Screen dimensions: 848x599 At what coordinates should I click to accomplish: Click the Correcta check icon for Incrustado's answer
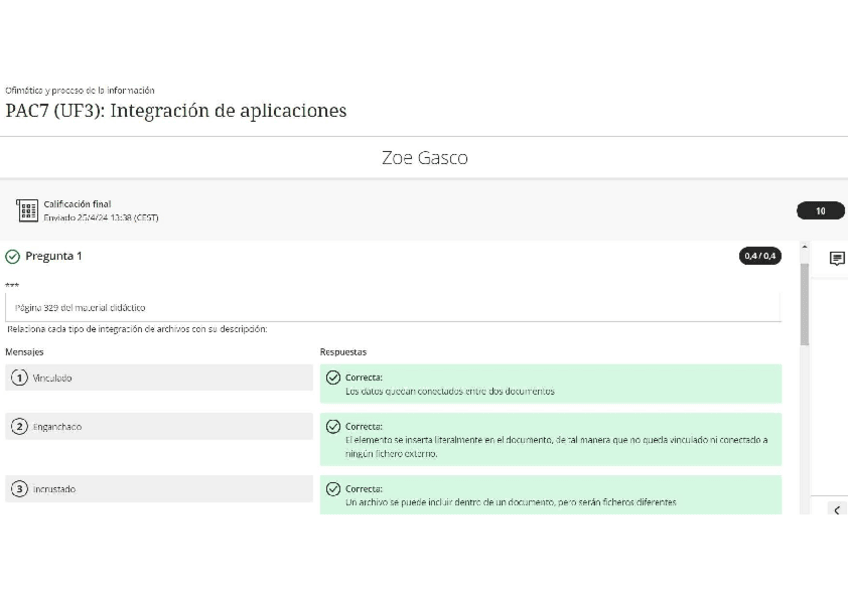tap(334, 489)
